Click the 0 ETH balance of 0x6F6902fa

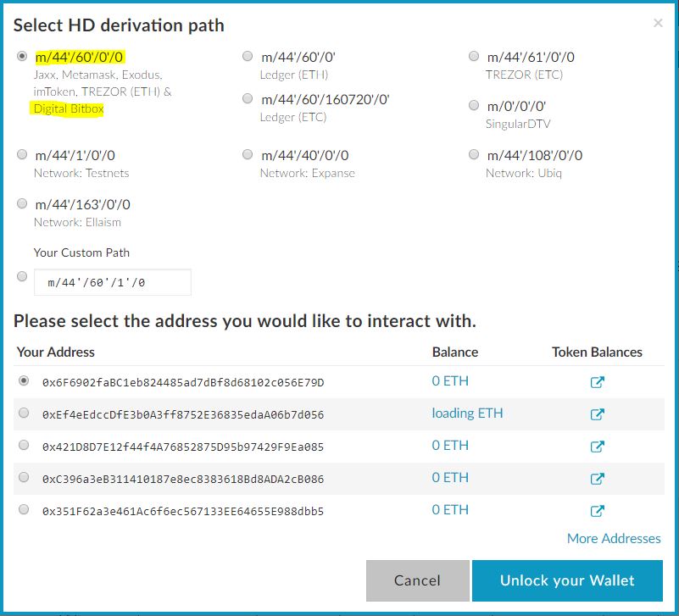(450, 381)
